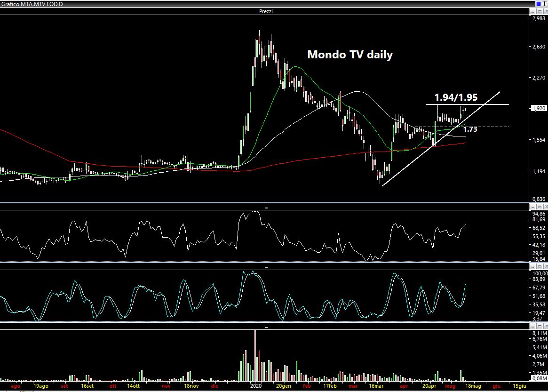Viewport: 548px width, 392px height.
Task: Click the T text tool icon in title bar
Action: pyautogui.click(x=544, y=4)
